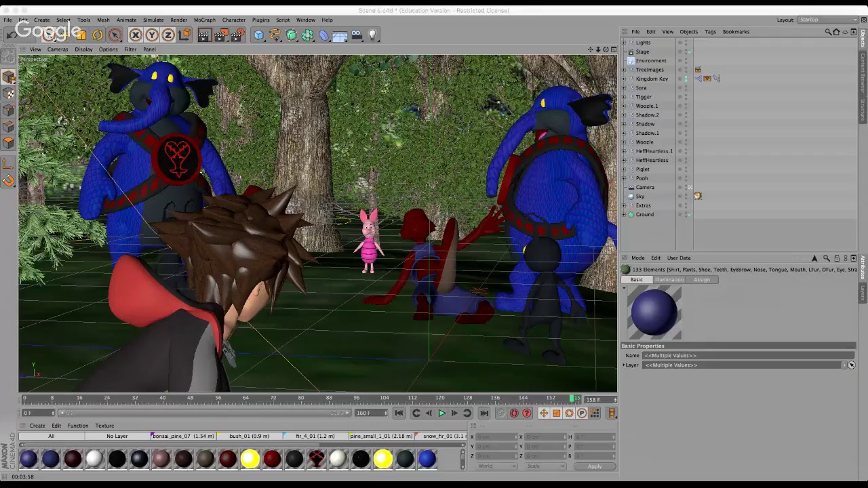Select the pink material swatch

pyautogui.click(x=161, y=460)
